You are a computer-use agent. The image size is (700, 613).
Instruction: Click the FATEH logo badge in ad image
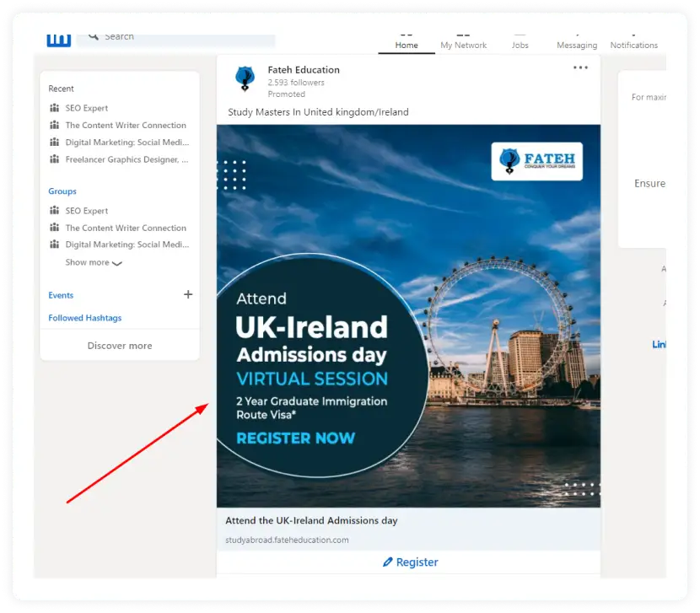(536, 161)
